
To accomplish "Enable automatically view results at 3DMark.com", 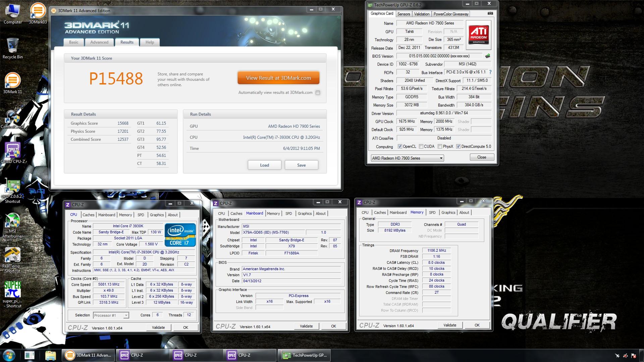I will pos(318,93).
